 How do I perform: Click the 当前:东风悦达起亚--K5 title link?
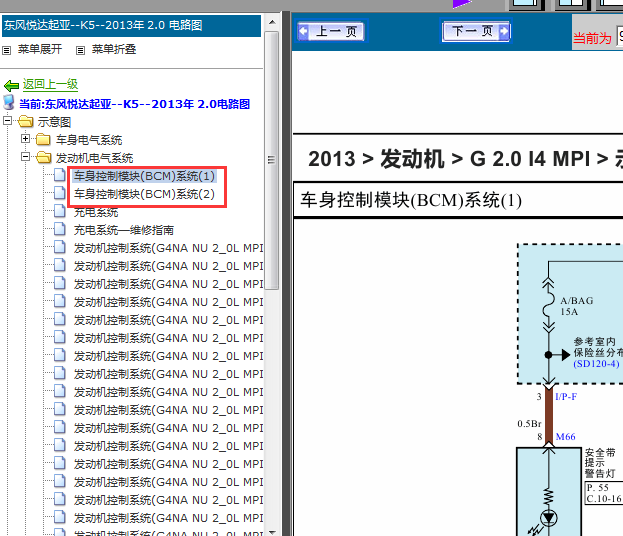click(x=134, y=104)
